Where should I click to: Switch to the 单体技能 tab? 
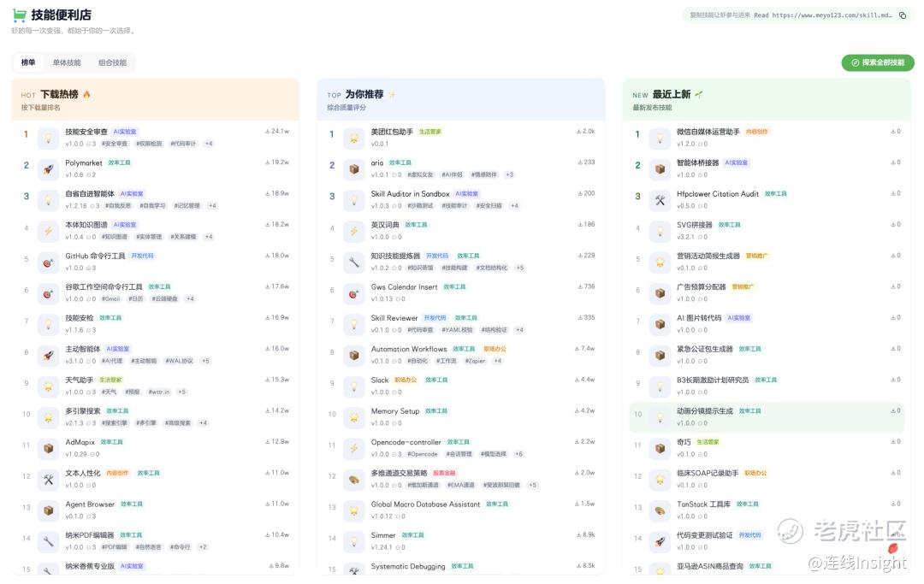pyautogui.click(x=67, y=62)
